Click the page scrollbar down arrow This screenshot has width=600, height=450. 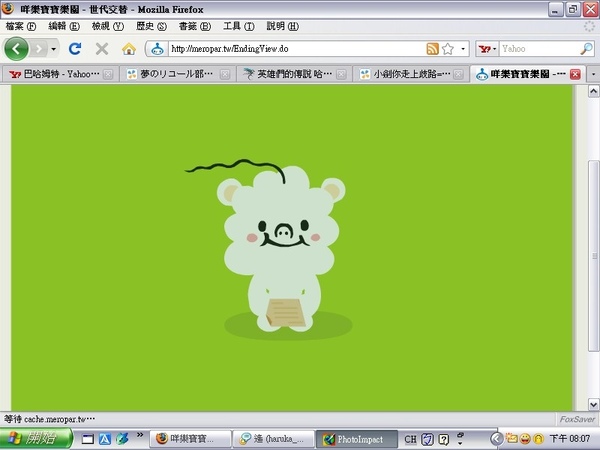593,404
